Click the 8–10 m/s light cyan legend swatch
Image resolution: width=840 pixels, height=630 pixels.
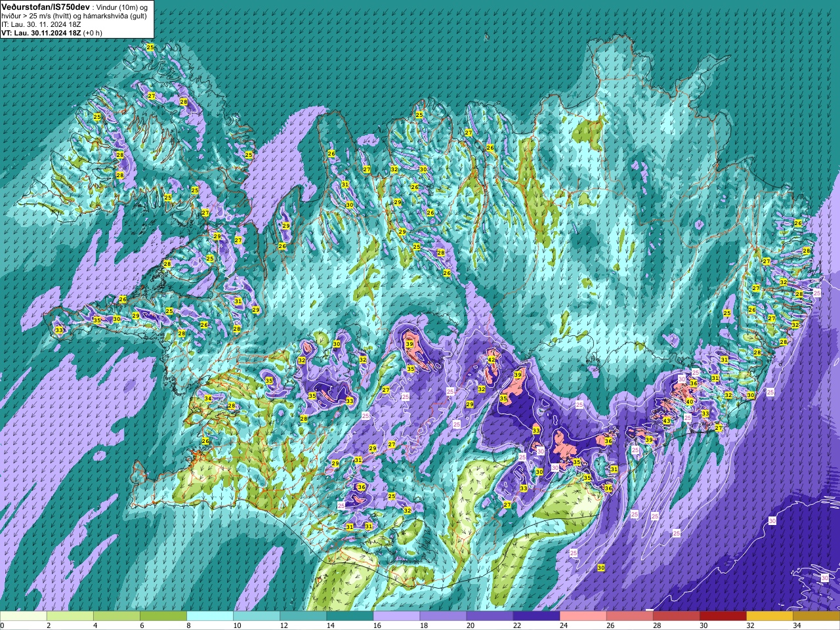[x=210, y=616]
